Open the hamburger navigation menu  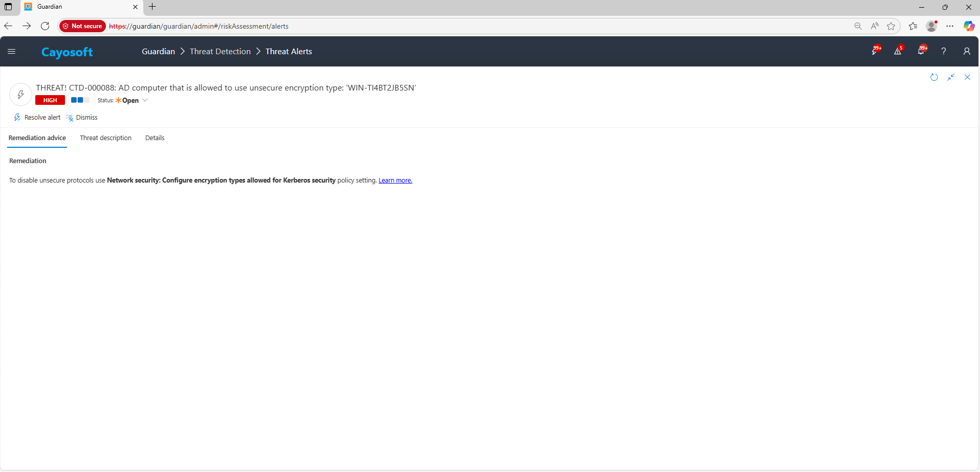(11, 52)
